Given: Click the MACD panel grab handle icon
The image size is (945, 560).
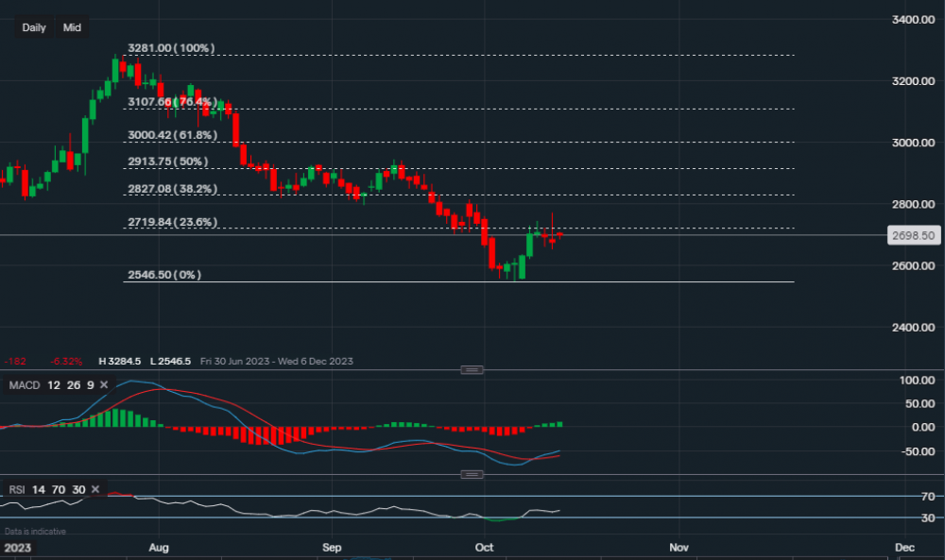Looking at the screenshot, I should pyautogui.click(x=472, y=369).
